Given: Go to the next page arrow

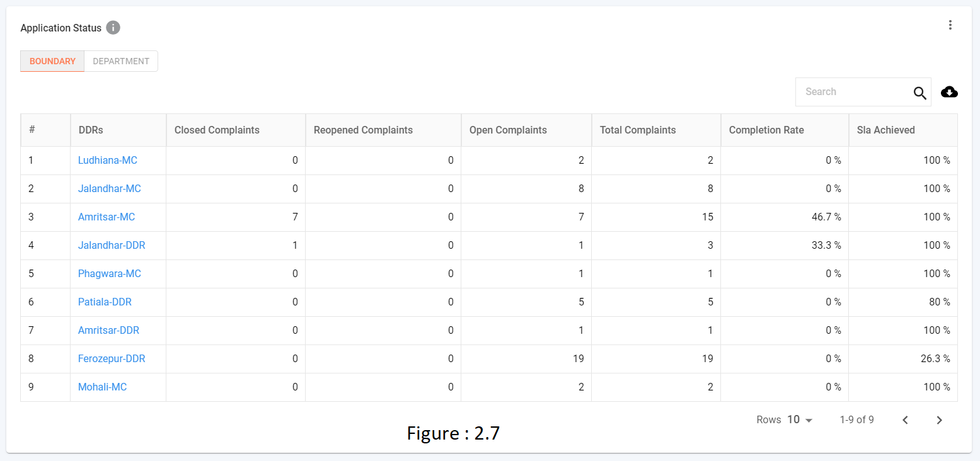Looking at the screenshot, I should [x=939, y=420].
